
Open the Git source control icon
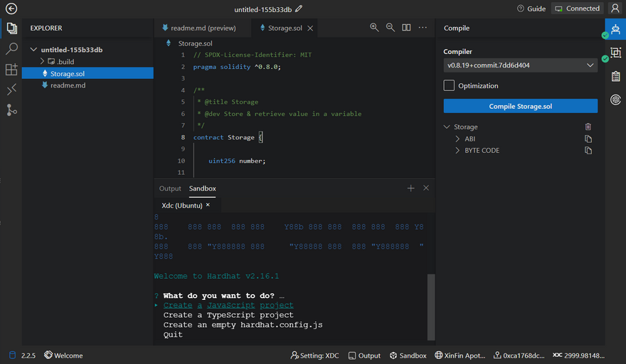click(x=11, y=109)
